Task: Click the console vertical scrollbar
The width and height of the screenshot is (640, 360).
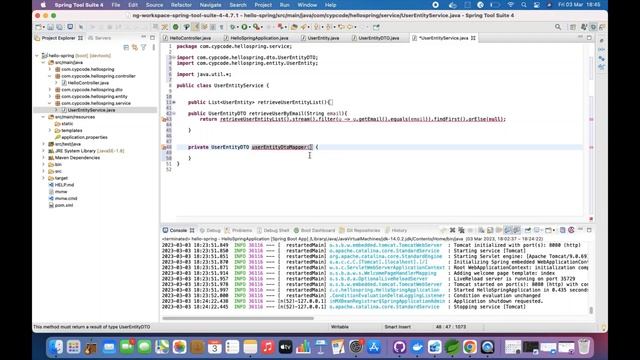Action: coord(591,310)
